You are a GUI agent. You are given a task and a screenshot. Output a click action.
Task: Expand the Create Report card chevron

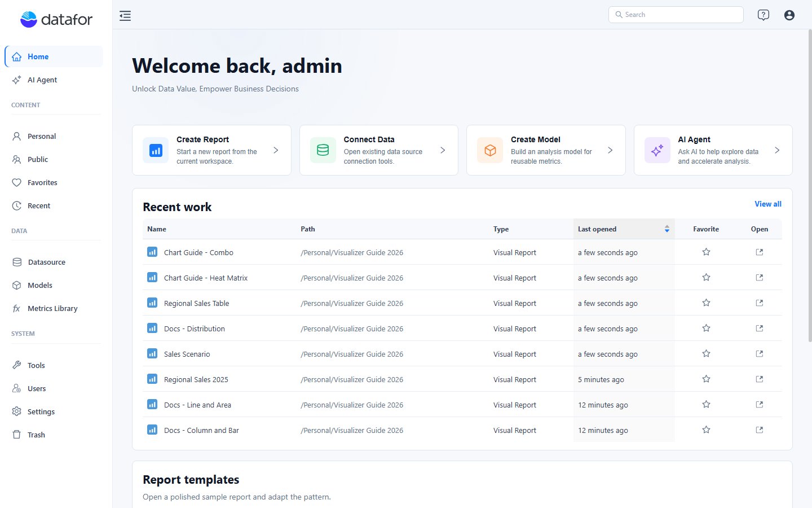pos(276,150)
